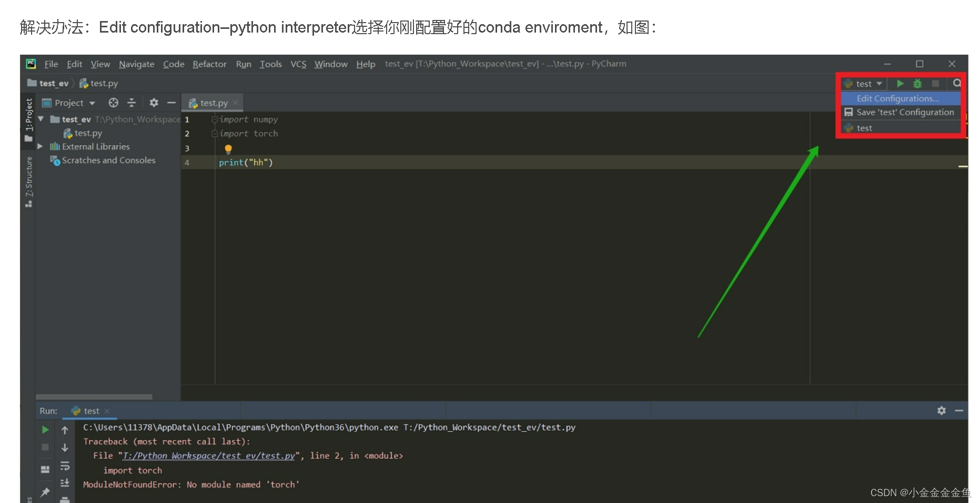Open the Help menu
Viewport: 980px width, 503px height.
pyautogui.click(x=366, y=64)
